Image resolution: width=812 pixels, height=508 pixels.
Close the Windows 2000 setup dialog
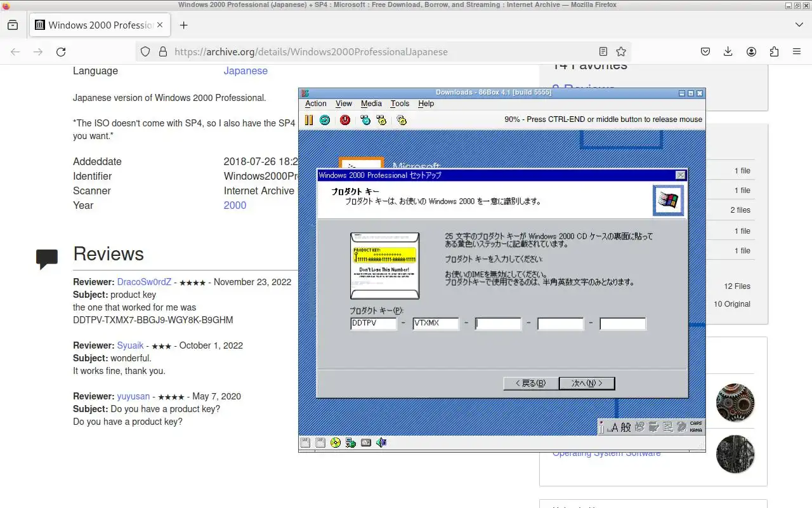point(680,175)
